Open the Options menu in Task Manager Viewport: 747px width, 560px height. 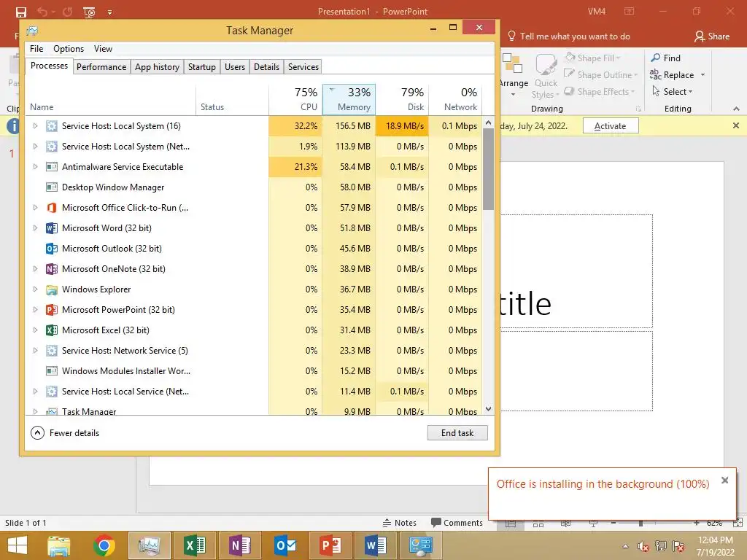tap(69, 49)
